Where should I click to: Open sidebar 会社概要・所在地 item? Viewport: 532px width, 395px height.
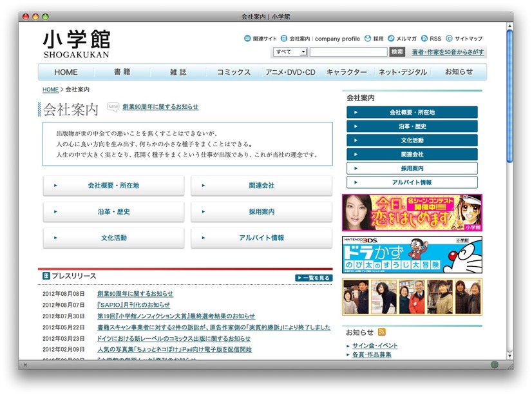point(412,112)
